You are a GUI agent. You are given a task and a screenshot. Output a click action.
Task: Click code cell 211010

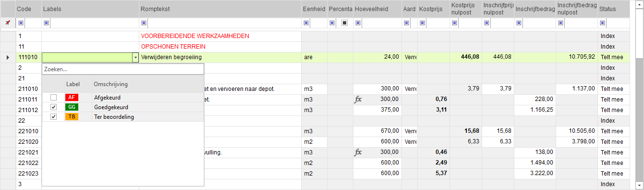point(28,89)
